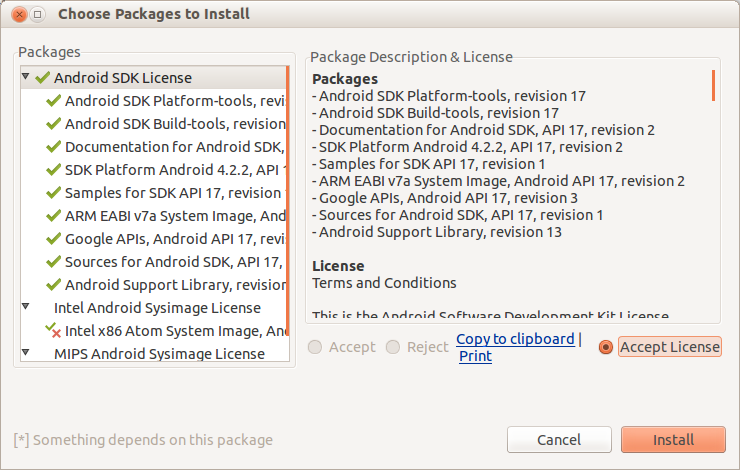
Task: Select Android SDK Platform-tools package row
Action: coord(153,101)
